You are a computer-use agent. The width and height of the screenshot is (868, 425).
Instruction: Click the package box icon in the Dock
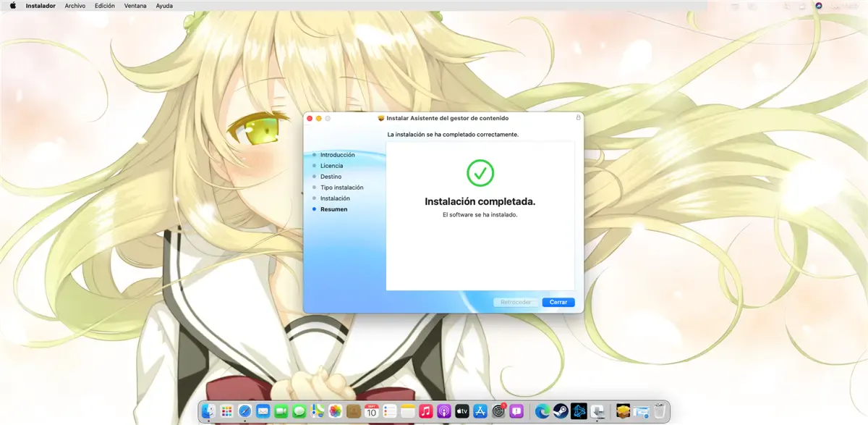(x=623, y=411)
